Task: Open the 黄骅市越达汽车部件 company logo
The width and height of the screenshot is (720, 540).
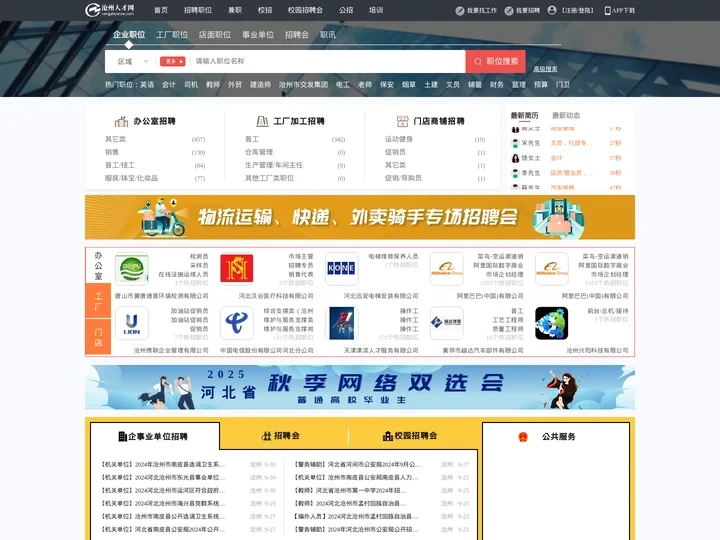Action: click(x=446, y=323)
